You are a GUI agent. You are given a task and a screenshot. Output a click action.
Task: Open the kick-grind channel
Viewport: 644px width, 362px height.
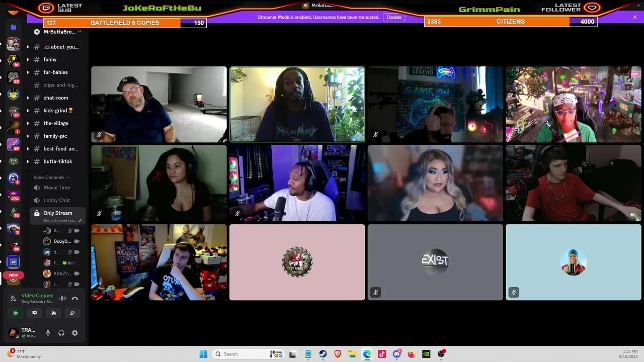pos(57,111)
